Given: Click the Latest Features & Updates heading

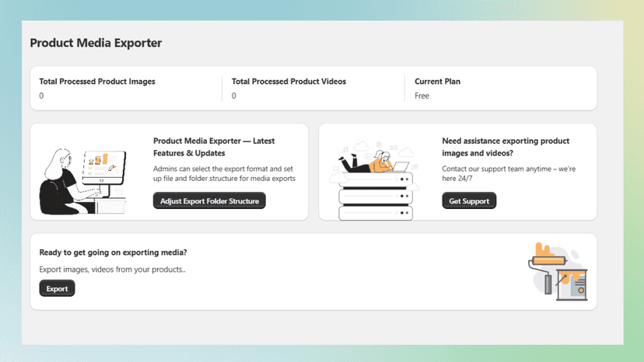Looking at the screenshot, I should tap(214, 147).
